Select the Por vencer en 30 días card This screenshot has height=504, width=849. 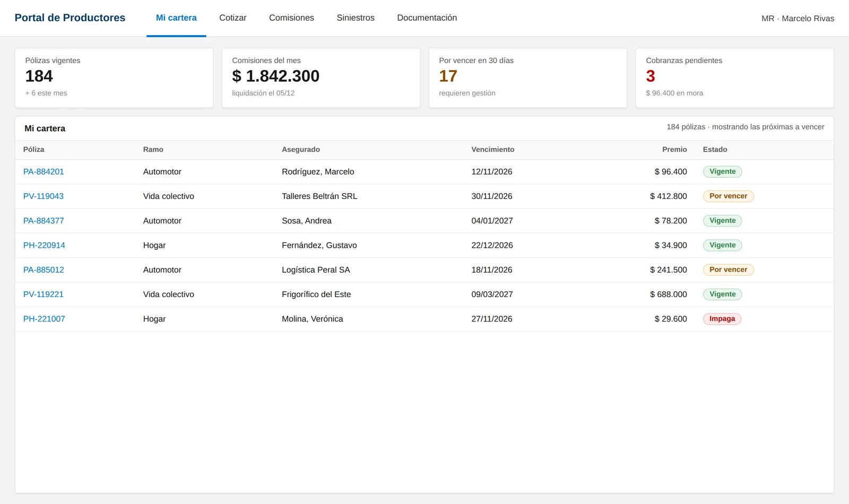tap(528, 78)
